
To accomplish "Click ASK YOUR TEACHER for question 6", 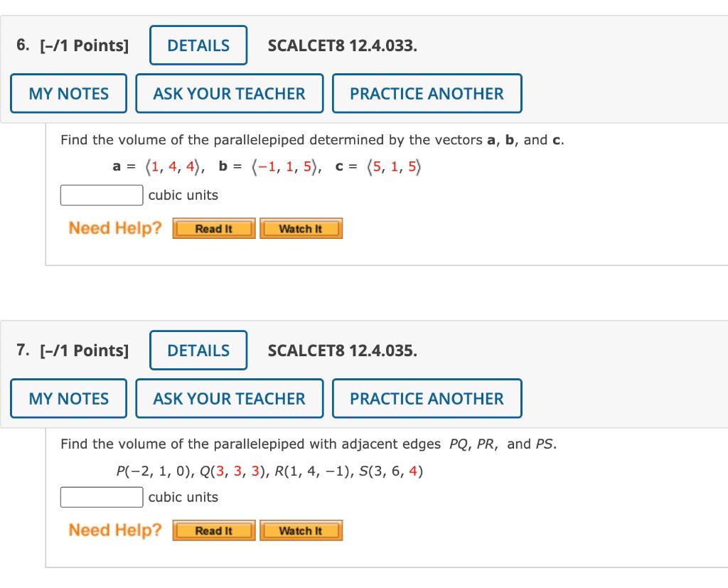I will pos(229,93).
